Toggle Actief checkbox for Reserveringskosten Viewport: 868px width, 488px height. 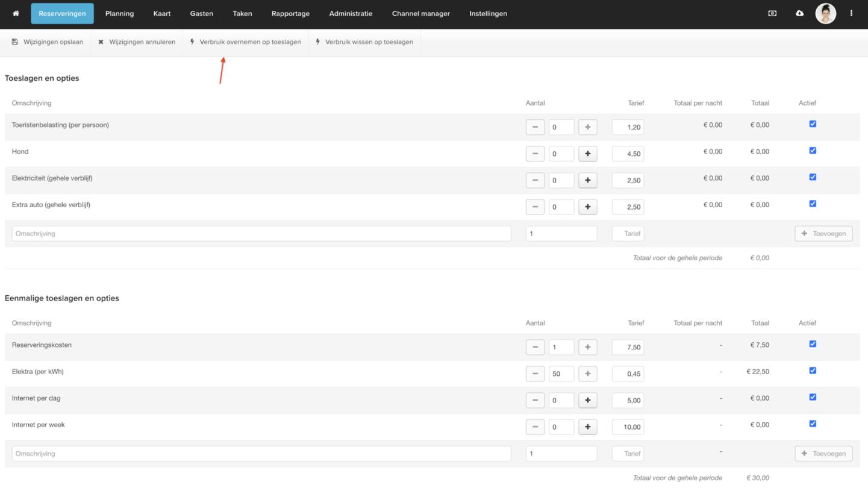pos(813,344)
